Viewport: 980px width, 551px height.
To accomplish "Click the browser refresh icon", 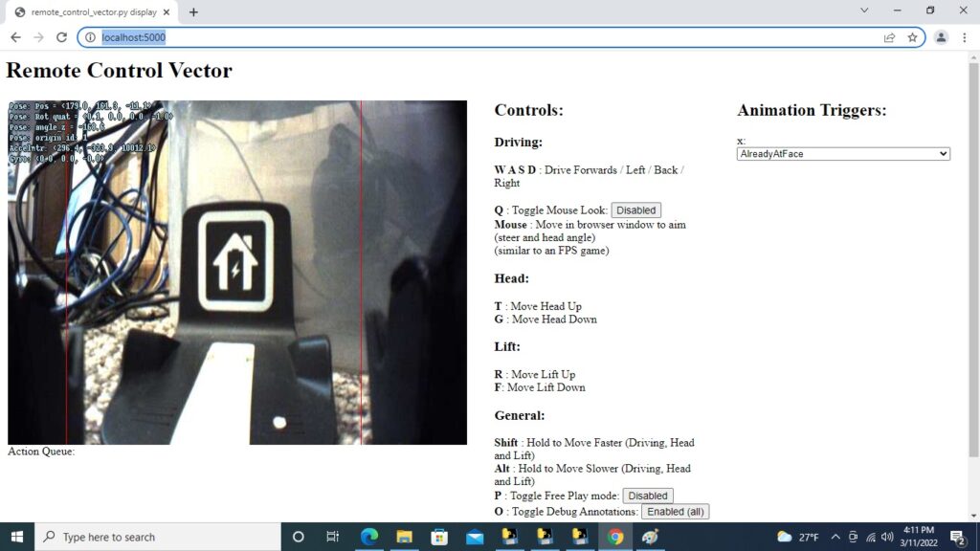I will click(61, 37).
